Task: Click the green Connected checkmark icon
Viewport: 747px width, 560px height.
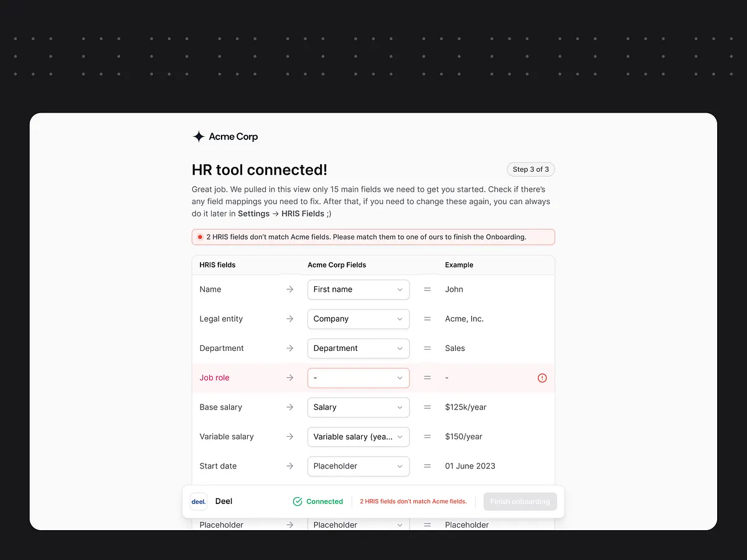Action: coord(297,501)
